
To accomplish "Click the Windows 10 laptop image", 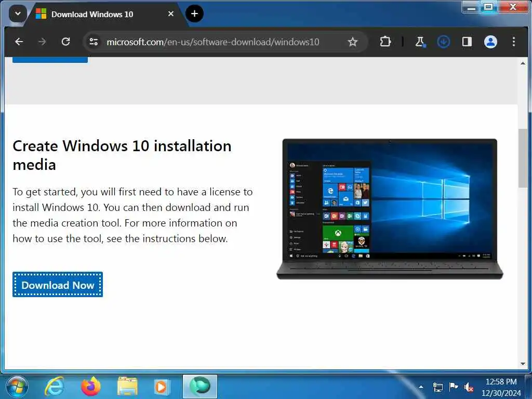I will coord(390,209).
